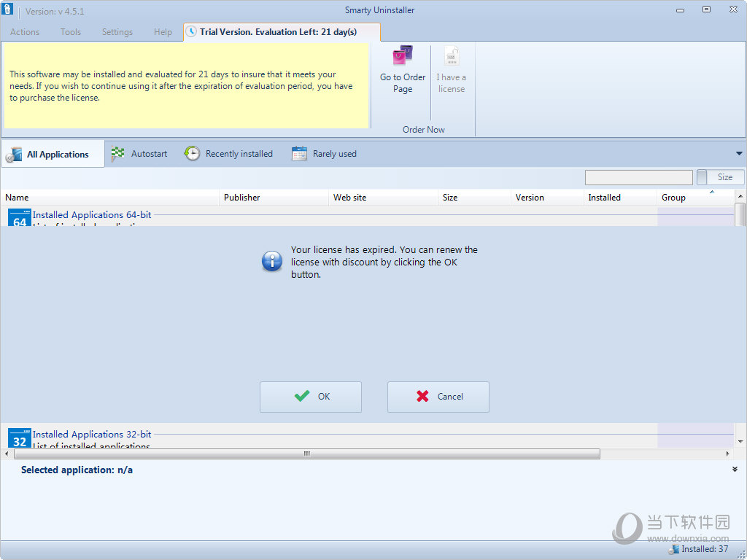
Task: Switch to the Autostart tab
Action: coord(139,154)
